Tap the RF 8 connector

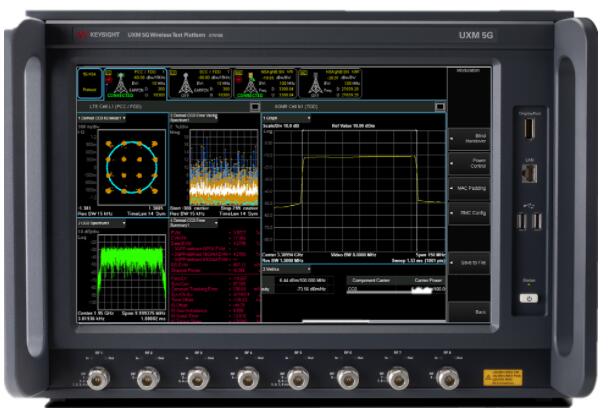(x=447, y=378)
